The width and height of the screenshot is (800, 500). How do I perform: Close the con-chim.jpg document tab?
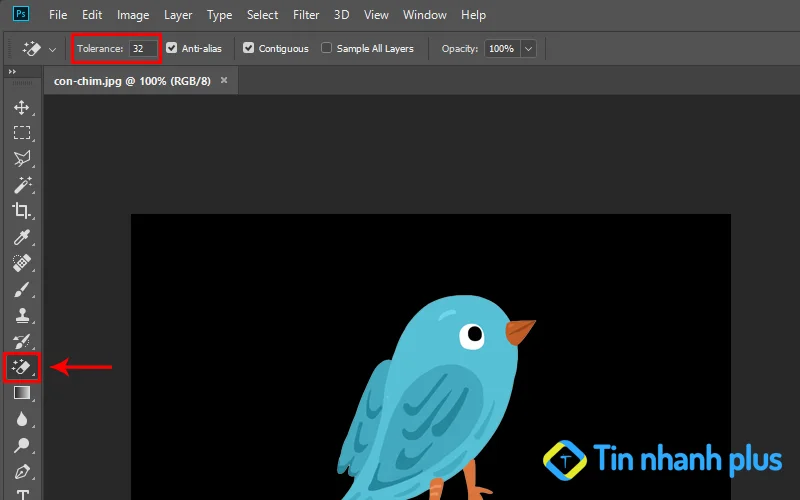click(x=224, y=80)
